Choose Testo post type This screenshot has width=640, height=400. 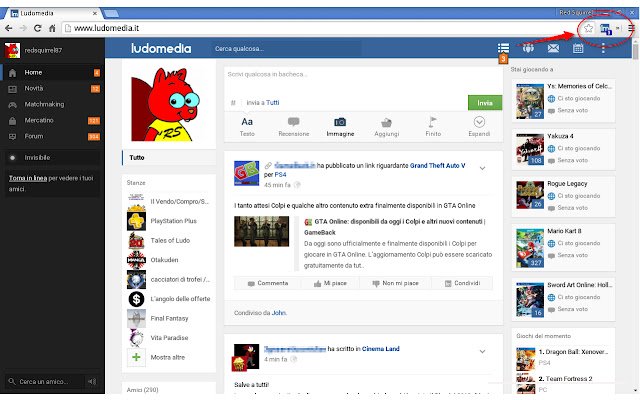click(x=247, y=127)
